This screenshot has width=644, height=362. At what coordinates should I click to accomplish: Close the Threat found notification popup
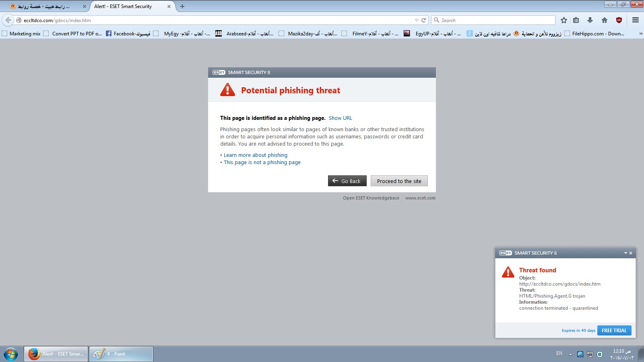631,253
